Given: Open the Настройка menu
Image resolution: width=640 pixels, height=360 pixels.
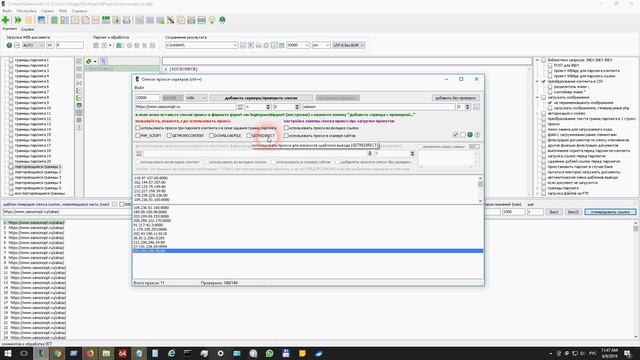Looking at the screenshot, I should pyautogui.click(x=26, y=11).
